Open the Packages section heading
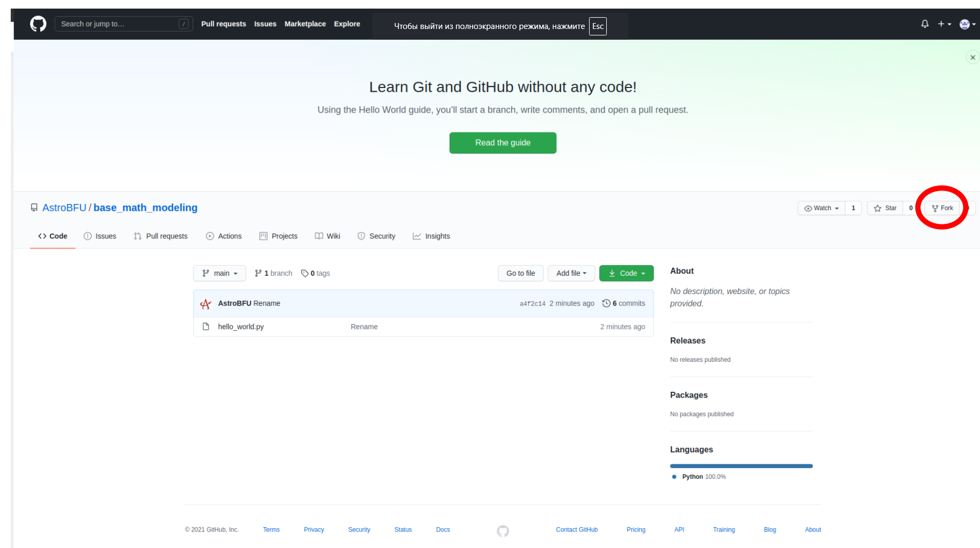Image resolution: width=980 pixels, height=548 pixels. click(688, 394)
